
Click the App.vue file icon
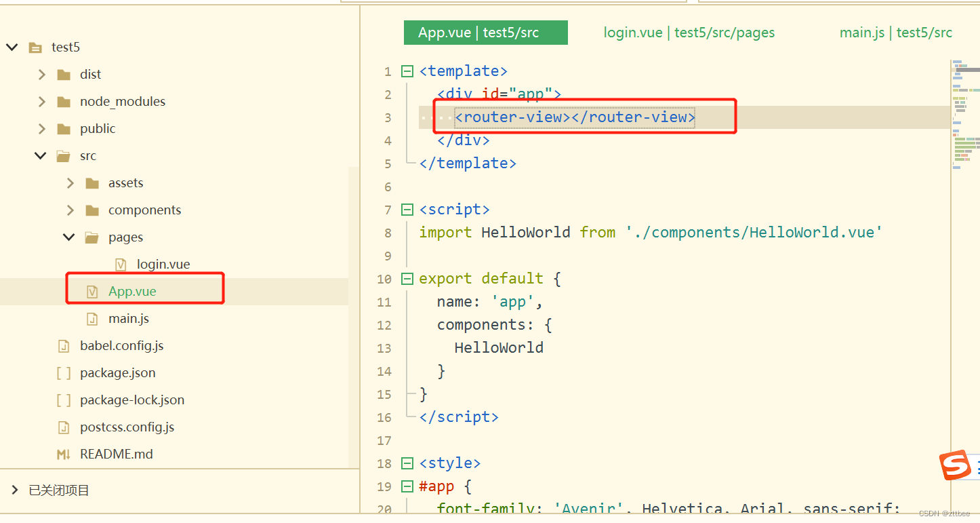click(92, 292)
